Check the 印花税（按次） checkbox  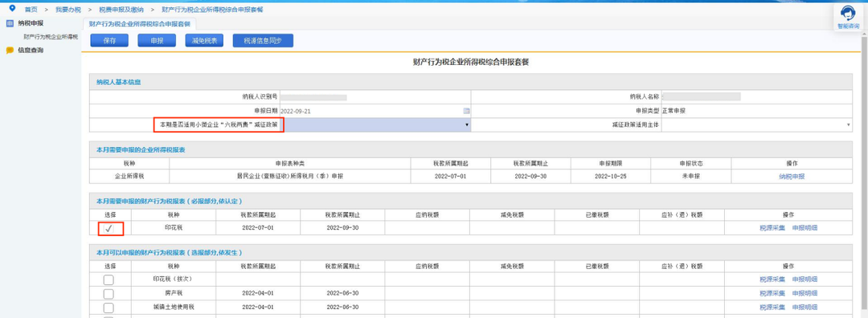[x=108, y=279]
